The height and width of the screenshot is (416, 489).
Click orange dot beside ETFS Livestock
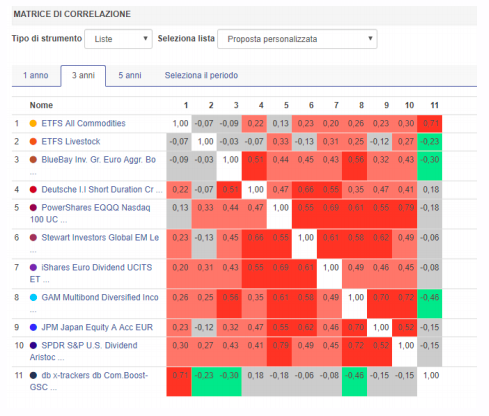pyautogui.click(x=33, y=142)
